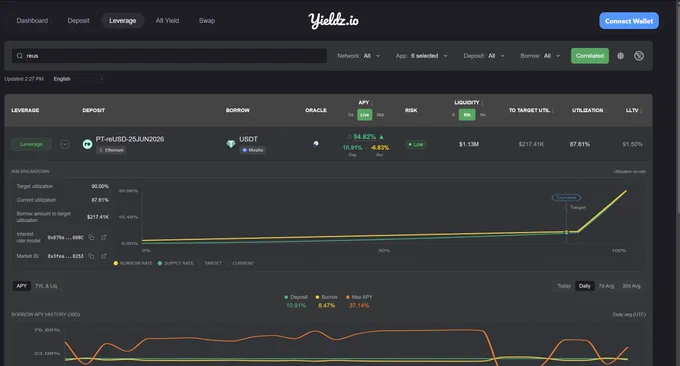Open the Market ID external link
Image resolution: width=680 pixels, height=366 pixels.
(x=104, y=256)
